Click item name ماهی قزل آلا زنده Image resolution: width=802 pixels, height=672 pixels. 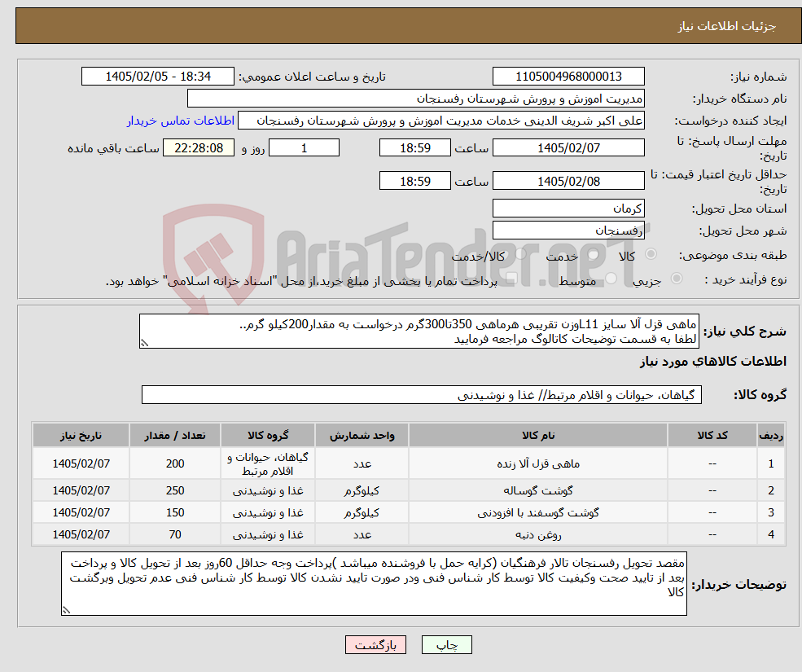(x=538, y=463)
